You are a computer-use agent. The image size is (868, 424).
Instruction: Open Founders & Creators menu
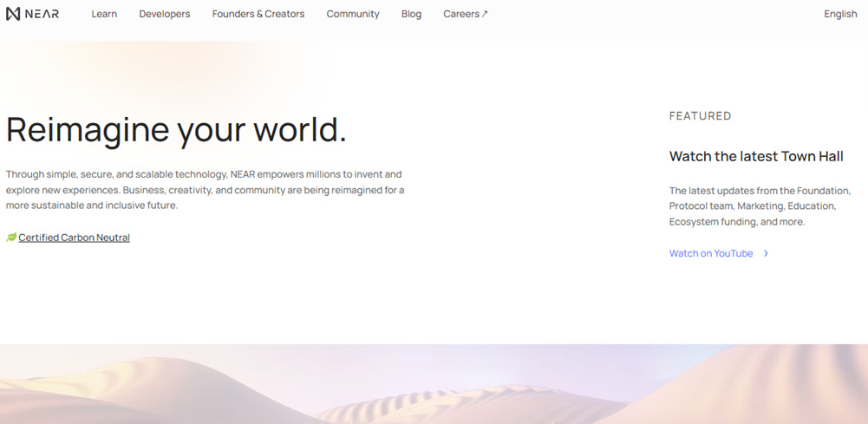pos(258,14)
